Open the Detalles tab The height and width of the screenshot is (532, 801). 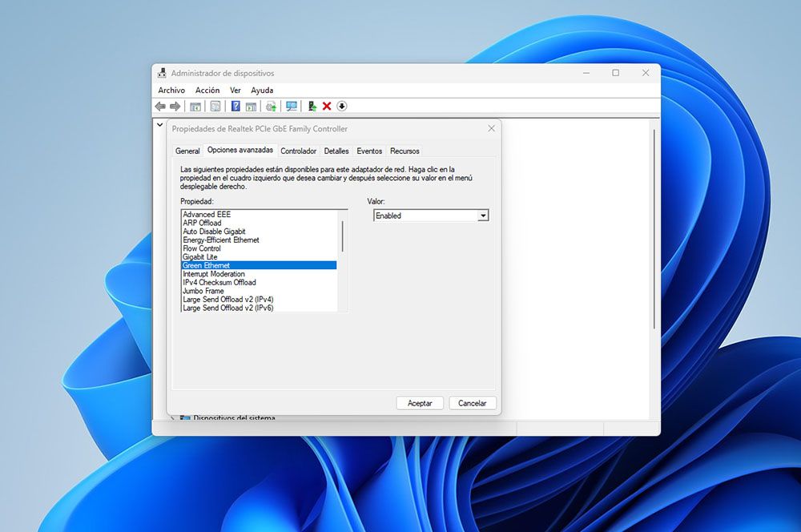336,151
